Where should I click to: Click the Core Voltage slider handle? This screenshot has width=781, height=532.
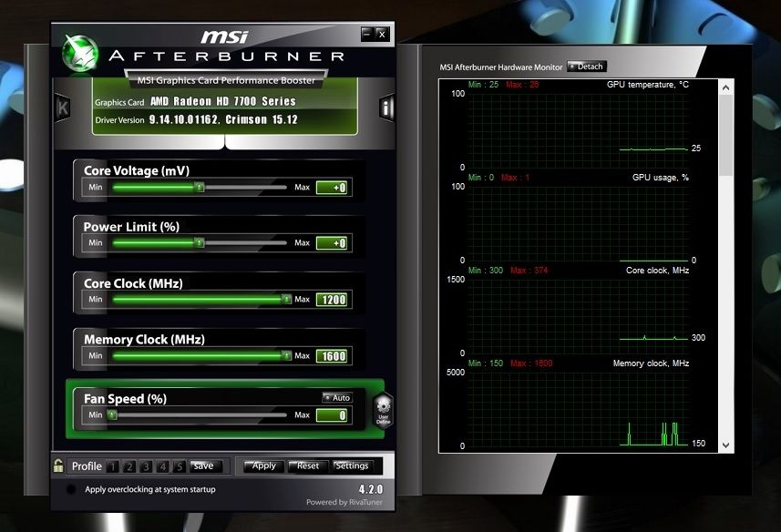(200, 187)
